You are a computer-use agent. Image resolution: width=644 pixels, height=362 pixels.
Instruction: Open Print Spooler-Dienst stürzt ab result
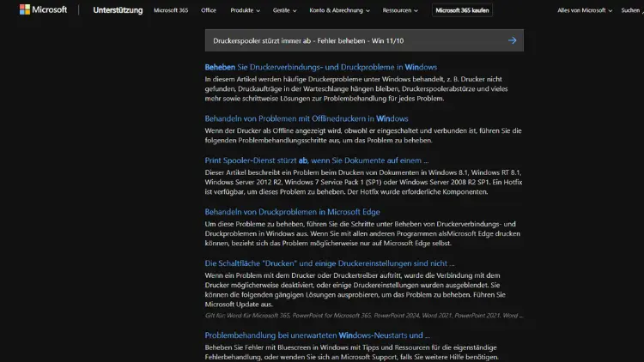click(317, 160)
